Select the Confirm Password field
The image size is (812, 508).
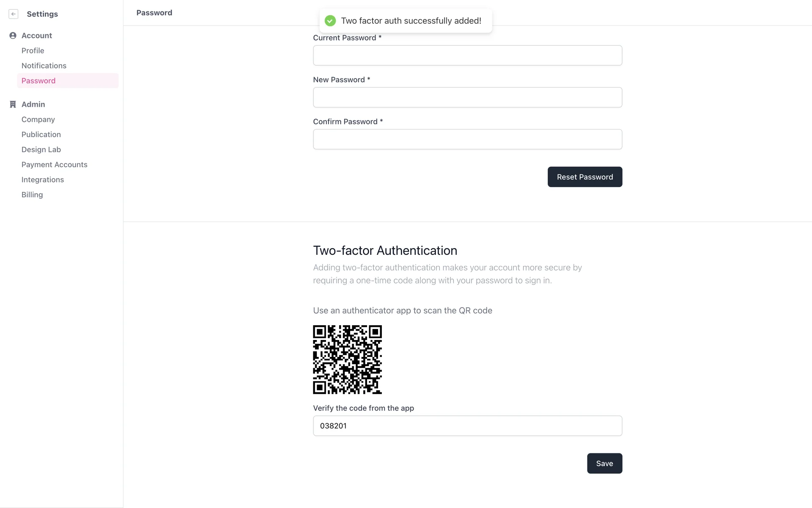[x=467, y=139]
